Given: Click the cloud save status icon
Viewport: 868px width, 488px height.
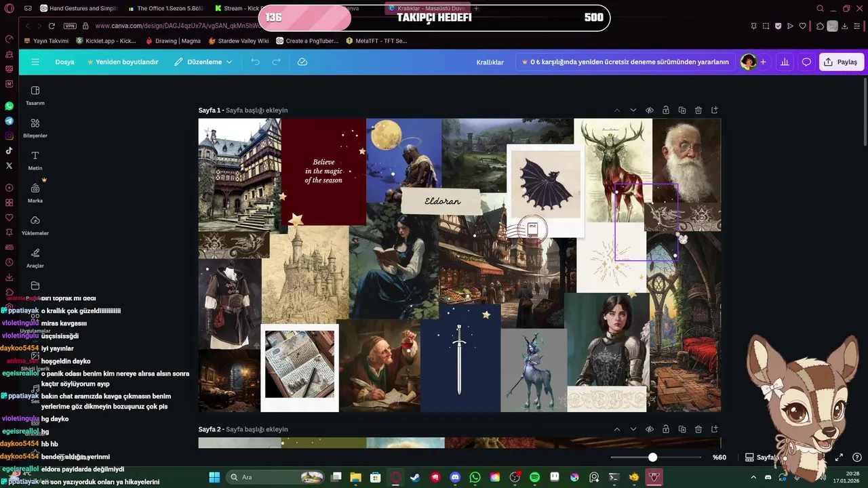Looking at the screenshot, I should click(x=302, y=62).
